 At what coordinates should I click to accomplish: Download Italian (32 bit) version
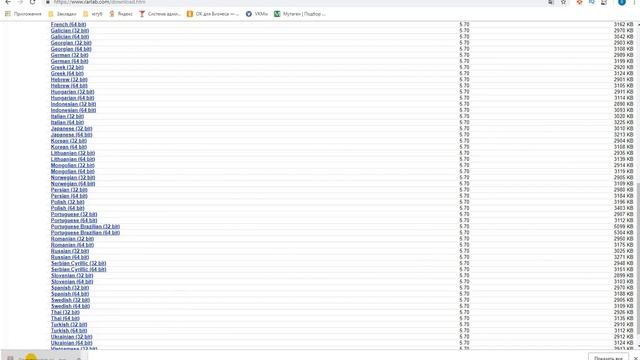click(x=67, y=116)
